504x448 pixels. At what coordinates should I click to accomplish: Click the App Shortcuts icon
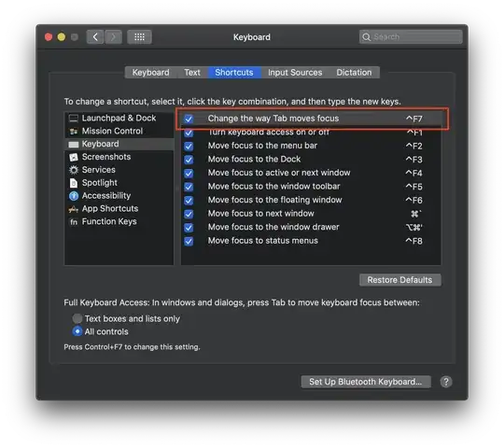click(74, 209)
